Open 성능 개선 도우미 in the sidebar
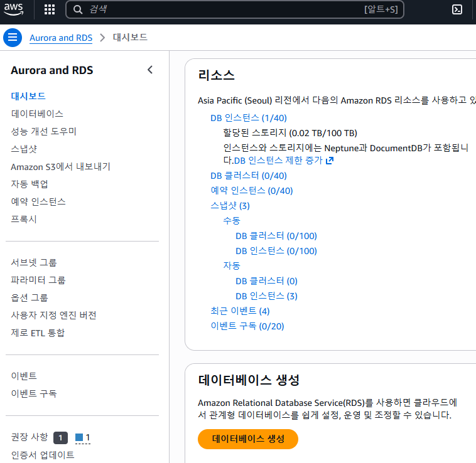The width and height of the screenshot is (476, 463). [43, 131]
